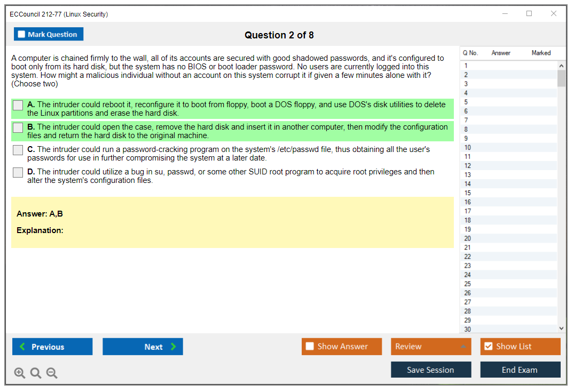Open the Review dropdown menu
The width and height of the screenshot is (574, 392).
point(431,347)
